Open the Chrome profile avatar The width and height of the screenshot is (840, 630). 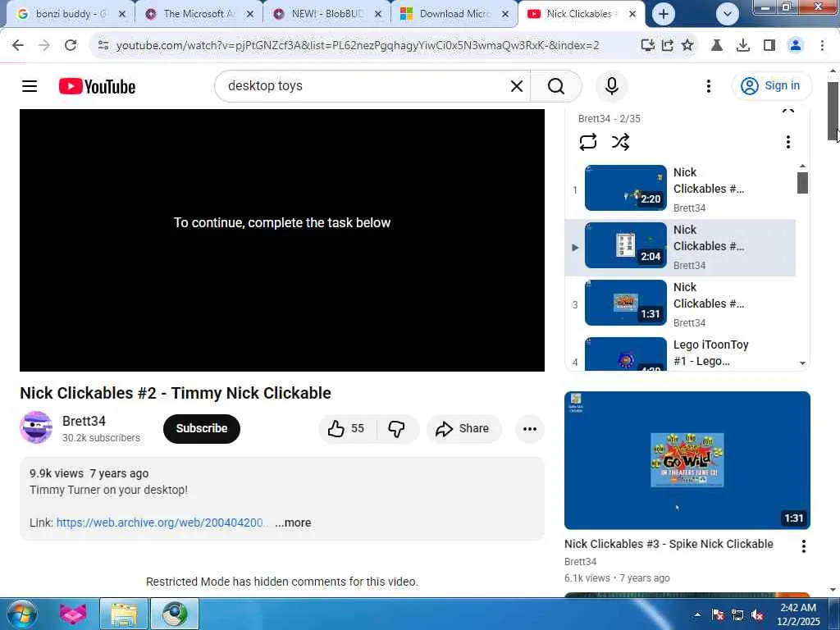click(796, 46)
